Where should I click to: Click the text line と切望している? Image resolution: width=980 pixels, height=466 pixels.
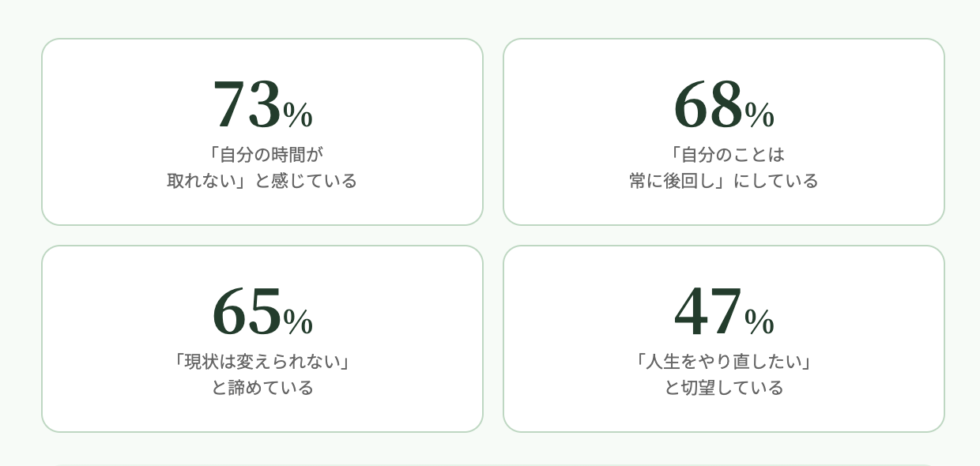(x=724, y=388)
